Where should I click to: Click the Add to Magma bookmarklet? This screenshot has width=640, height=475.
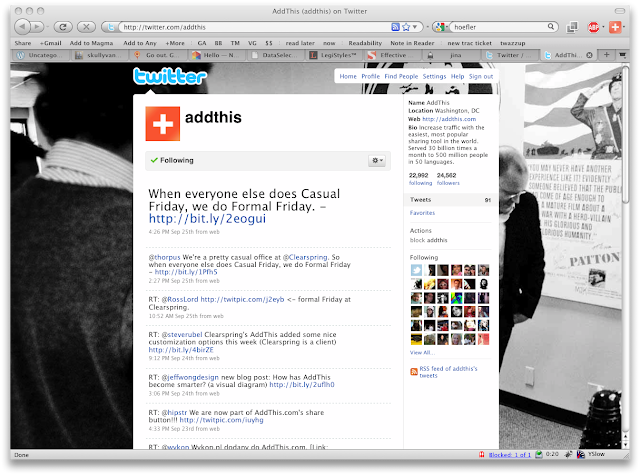click(91, 43)
